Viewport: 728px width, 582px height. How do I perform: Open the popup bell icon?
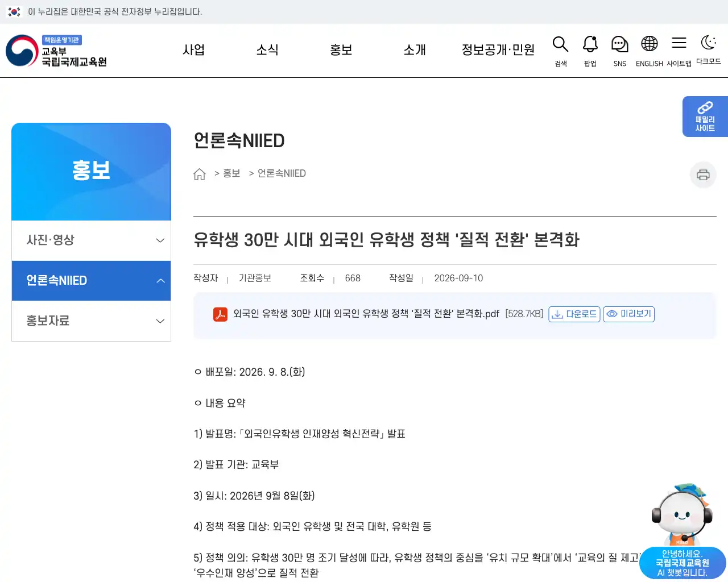click(590, 44)
